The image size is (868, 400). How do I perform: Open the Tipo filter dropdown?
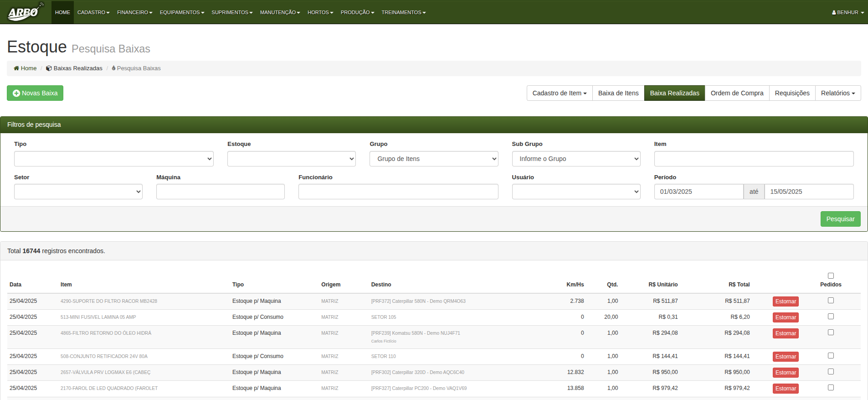click(x=113, y=159)
